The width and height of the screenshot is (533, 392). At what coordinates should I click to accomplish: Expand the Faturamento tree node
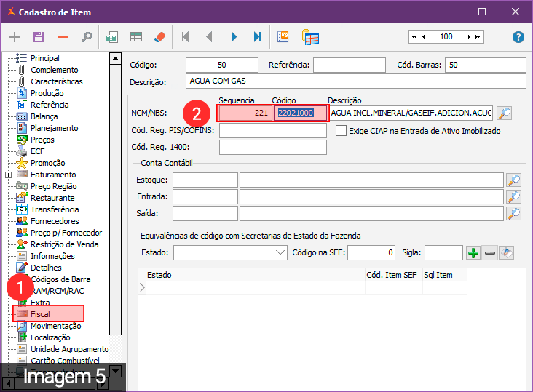(x=9, y=175)
